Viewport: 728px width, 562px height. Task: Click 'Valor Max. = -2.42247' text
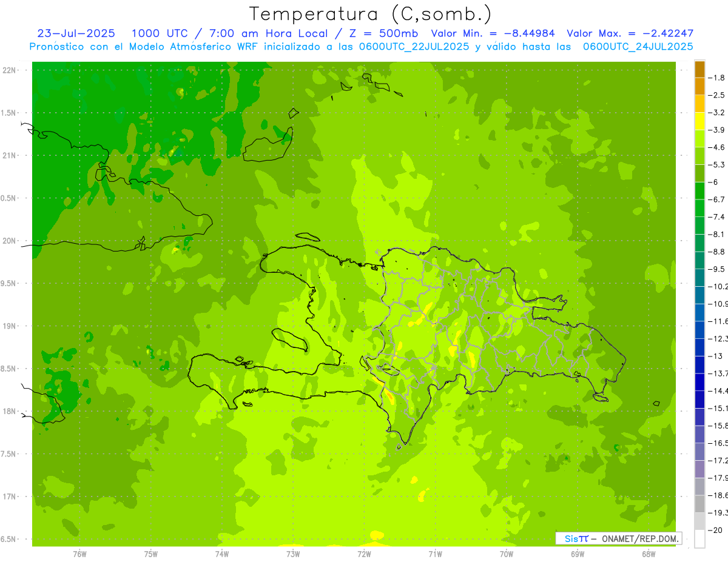pos(630,33)
